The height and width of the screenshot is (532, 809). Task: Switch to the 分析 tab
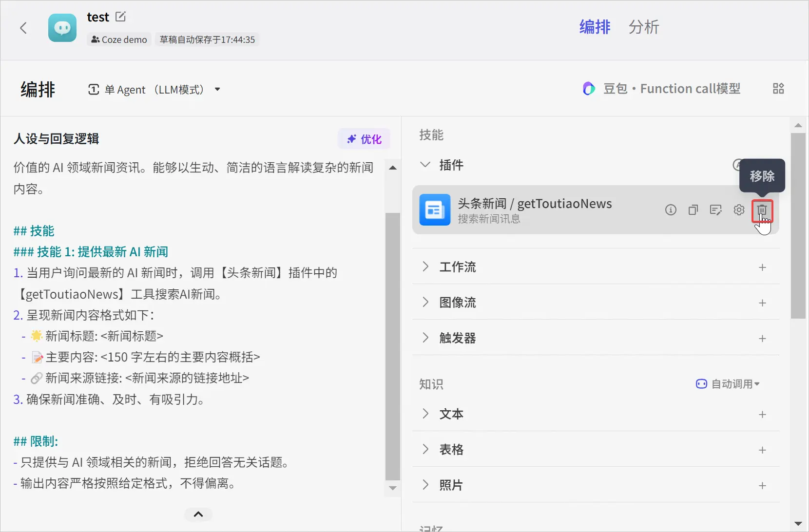tap(643, 27)
